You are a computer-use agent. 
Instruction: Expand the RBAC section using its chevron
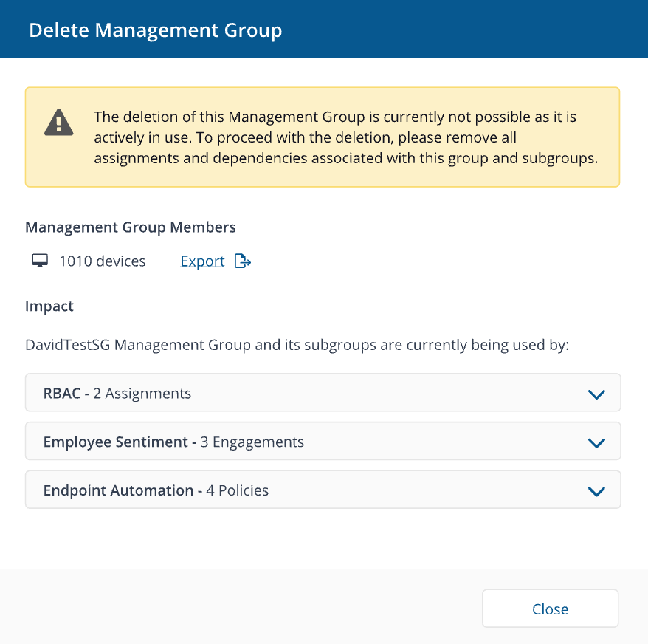(596, 394)
